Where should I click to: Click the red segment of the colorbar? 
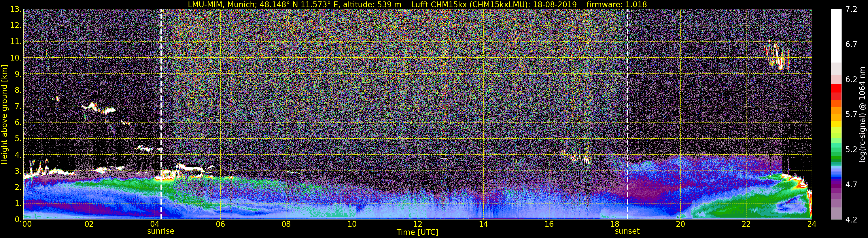tap(836, 88)
